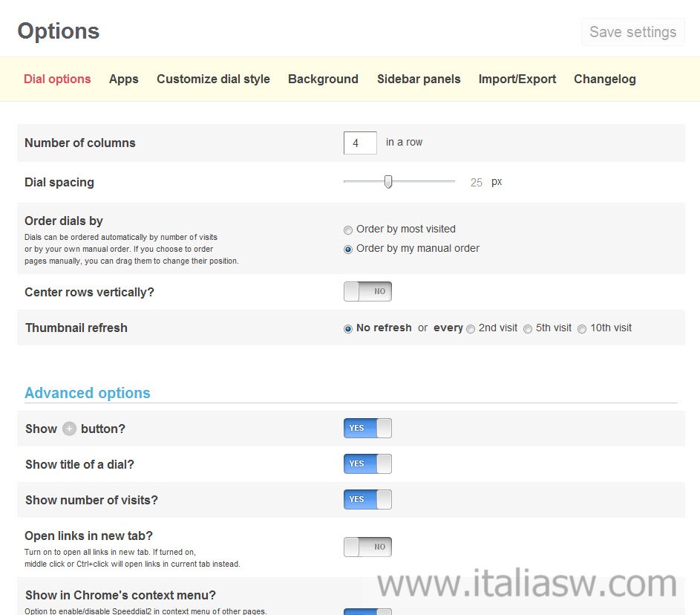Select Order by most visited

click(347, 230)
